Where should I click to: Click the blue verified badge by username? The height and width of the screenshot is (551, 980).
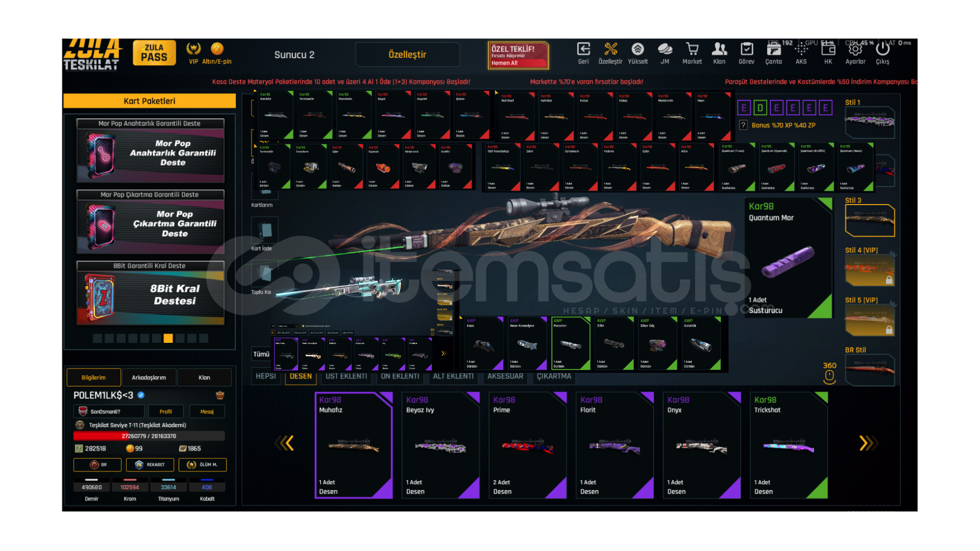coord(141,395)
